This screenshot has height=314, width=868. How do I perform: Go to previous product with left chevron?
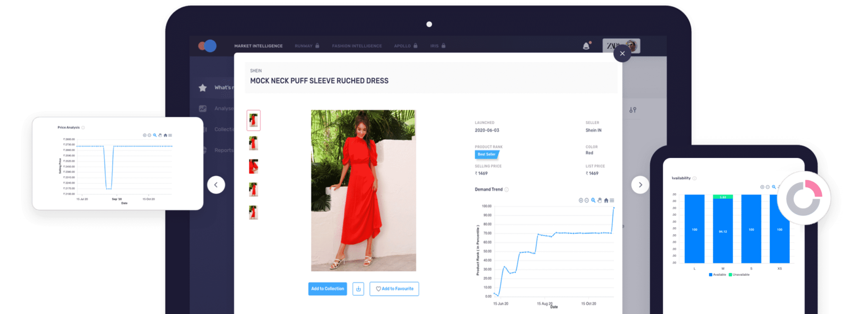tap(216, 185)
